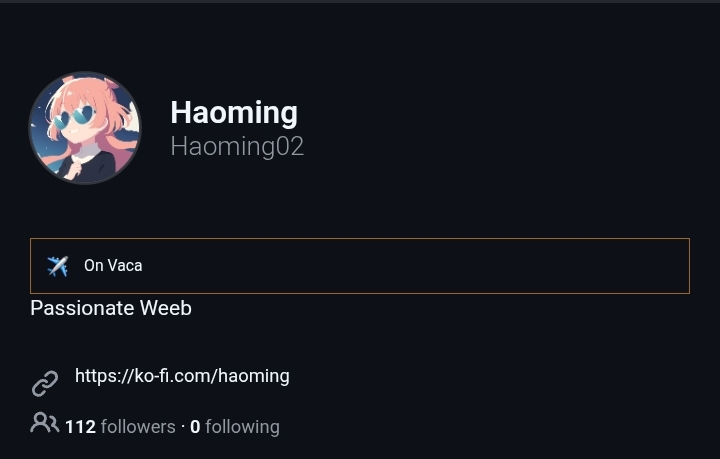View the 112 followers list
This screenshot has width=720, height=459.
pos(120,427)
